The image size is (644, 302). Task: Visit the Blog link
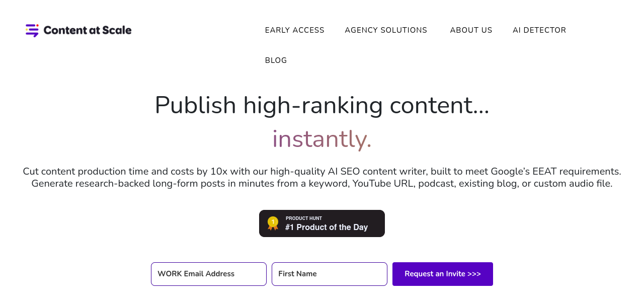click(x=276, y=60)
